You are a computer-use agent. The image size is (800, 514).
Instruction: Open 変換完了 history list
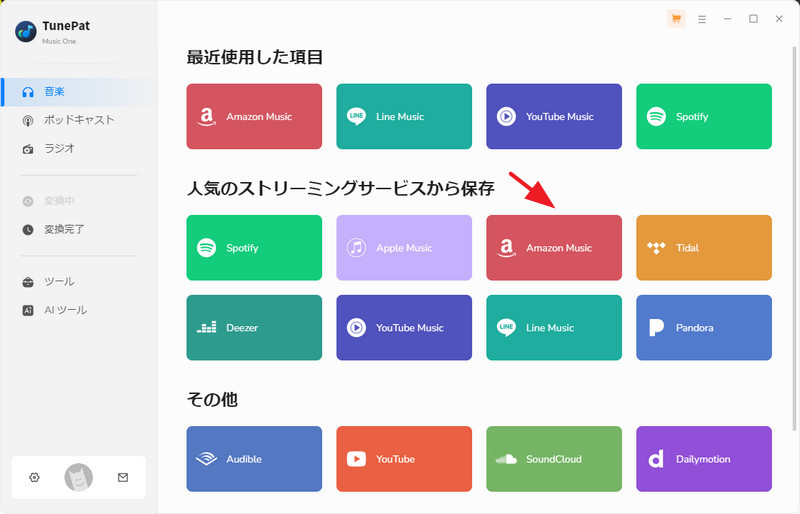[x=78, y=230]
